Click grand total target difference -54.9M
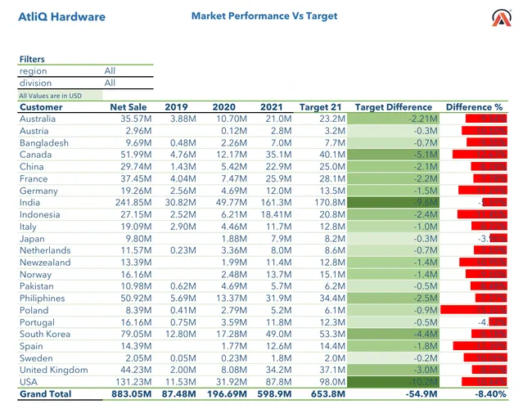The height and width of the screenshot is (409, 532). click(x=422, y=394)
